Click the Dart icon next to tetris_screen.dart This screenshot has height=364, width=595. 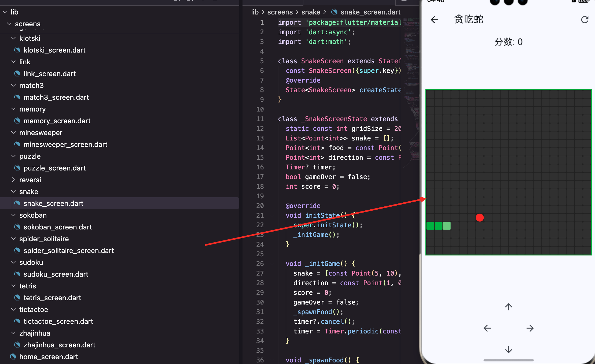coord(17,298)
